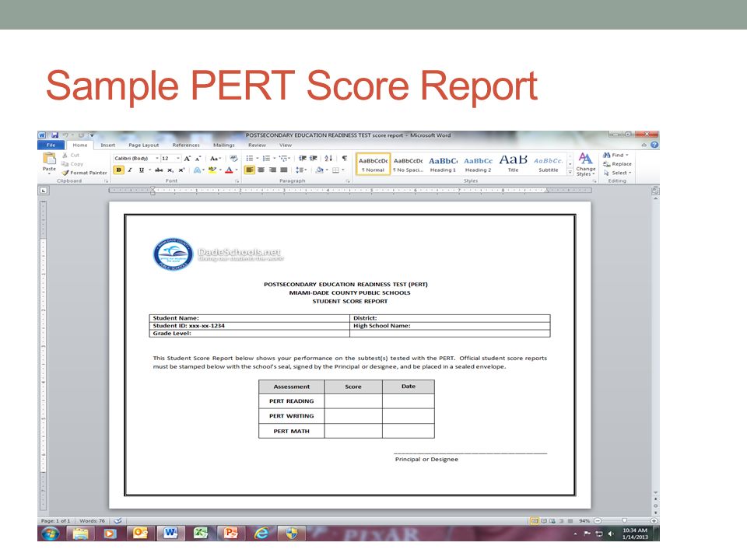Switch to the Insert tab
The image size is (747, 560).
pyautogui.click(x=107, y=145)
